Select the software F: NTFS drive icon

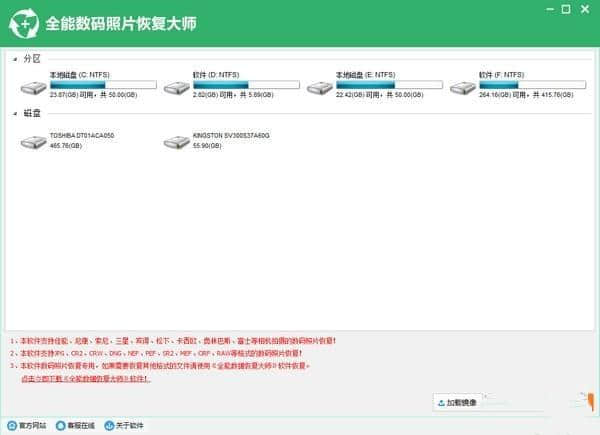(463, 88)
